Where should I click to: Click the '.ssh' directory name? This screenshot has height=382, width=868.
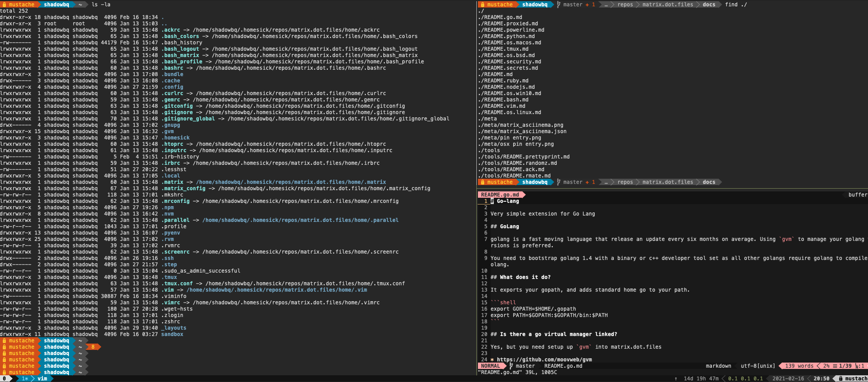tap(168, 258)
